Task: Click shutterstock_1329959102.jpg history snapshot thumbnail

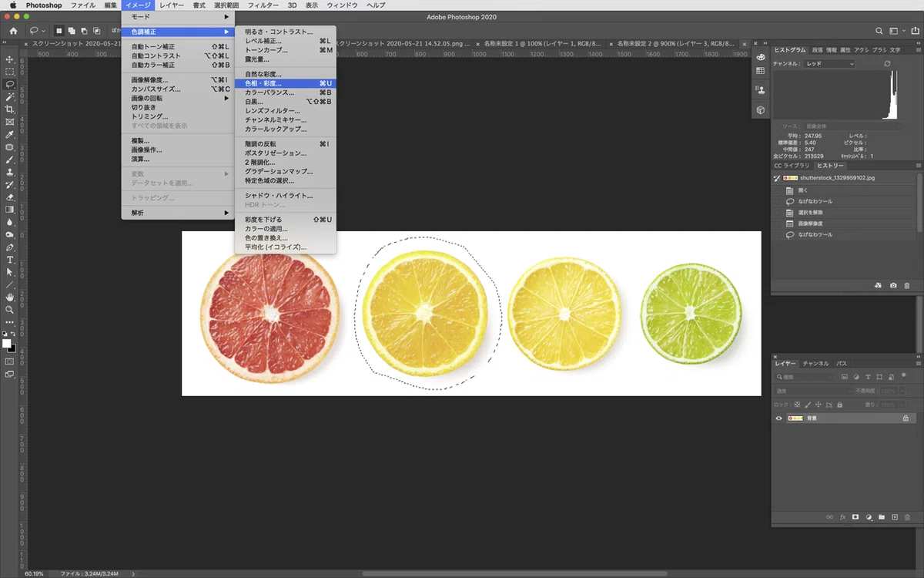Action: coord(792,178)
